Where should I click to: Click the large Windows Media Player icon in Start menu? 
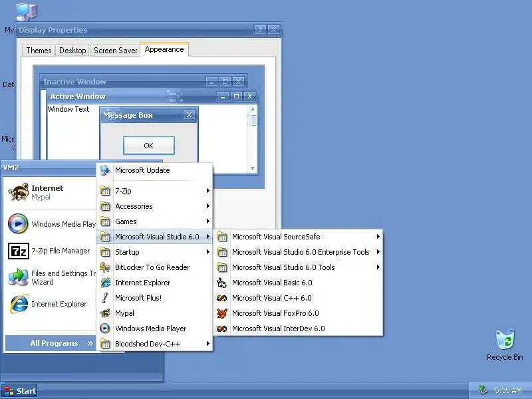tap(18, 223)
